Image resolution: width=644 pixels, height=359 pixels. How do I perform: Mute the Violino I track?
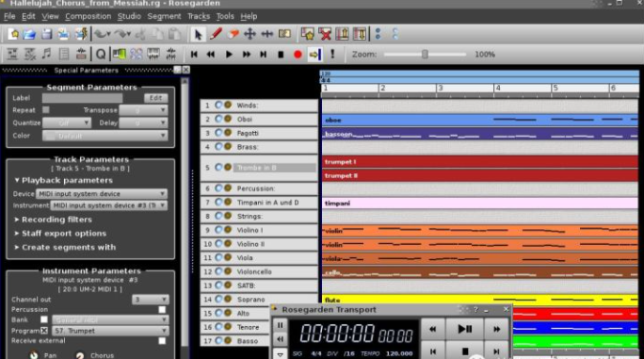[x=218, y=230]
